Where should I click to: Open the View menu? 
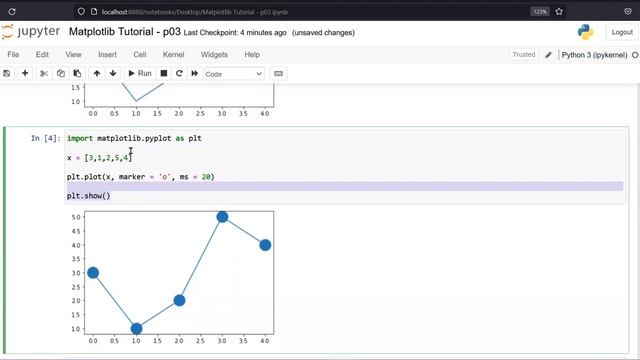pos(73,55)
